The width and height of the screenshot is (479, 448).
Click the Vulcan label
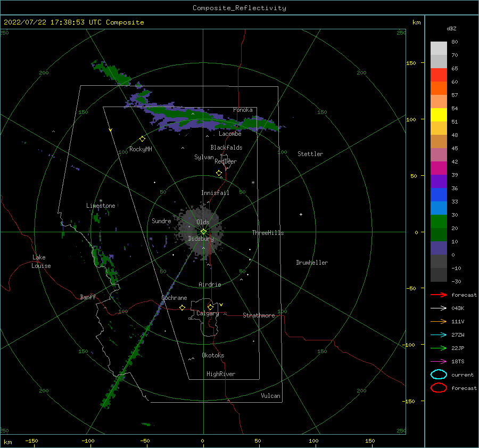coord(271,396)
